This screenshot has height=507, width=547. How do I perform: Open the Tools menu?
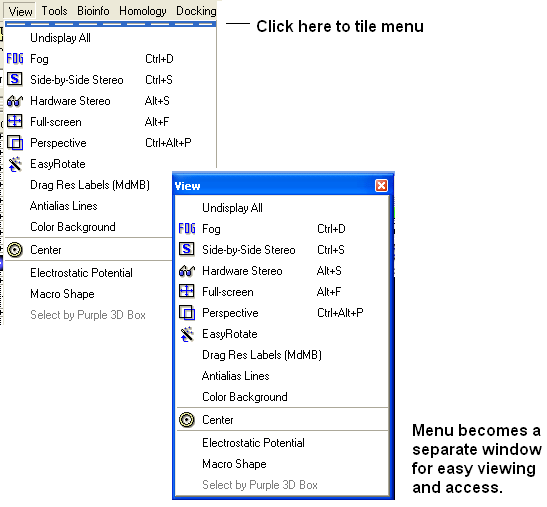click(x=54, y=11)
